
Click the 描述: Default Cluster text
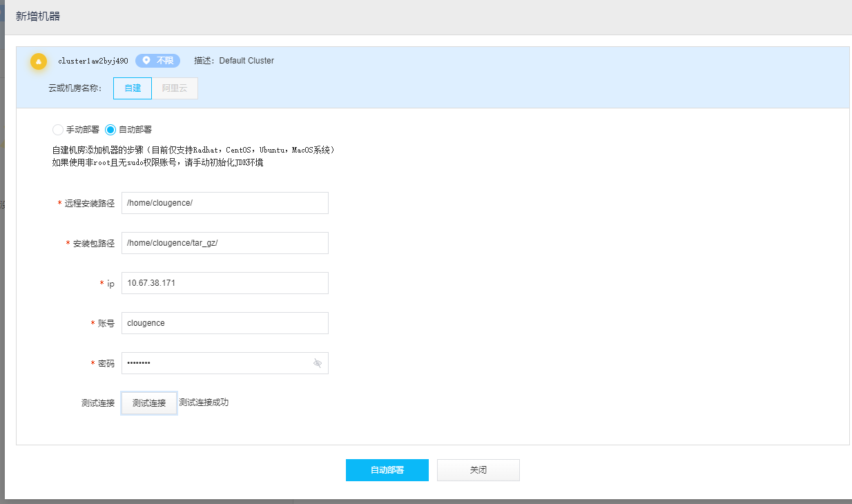[234, 61]
